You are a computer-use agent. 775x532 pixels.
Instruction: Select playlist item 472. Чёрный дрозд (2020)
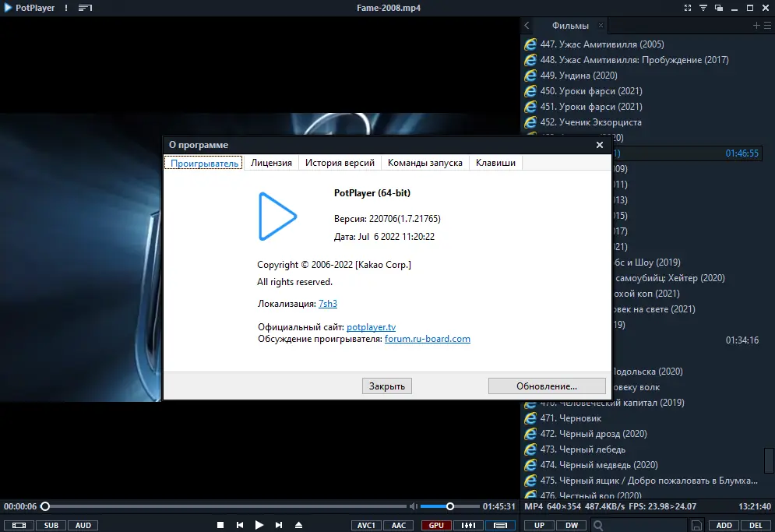(x=643, y=434)
